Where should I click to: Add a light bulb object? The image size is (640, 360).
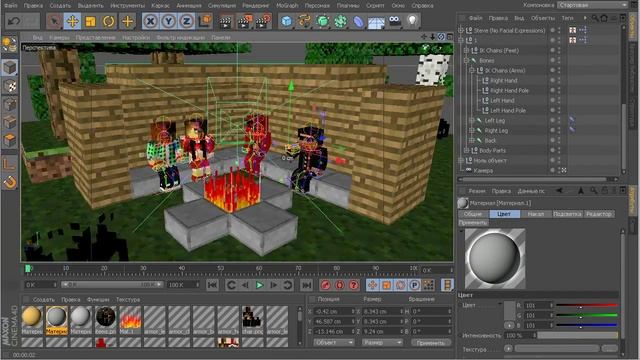coord(412,21)
